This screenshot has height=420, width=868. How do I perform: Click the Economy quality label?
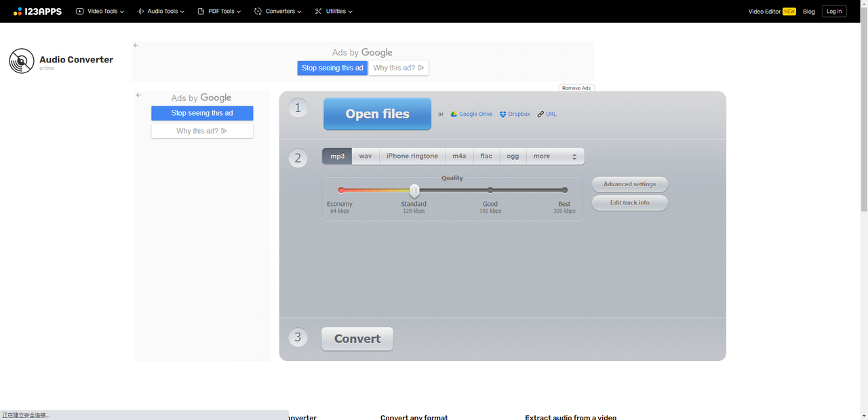pyautogui.click(x=340, y=204)
